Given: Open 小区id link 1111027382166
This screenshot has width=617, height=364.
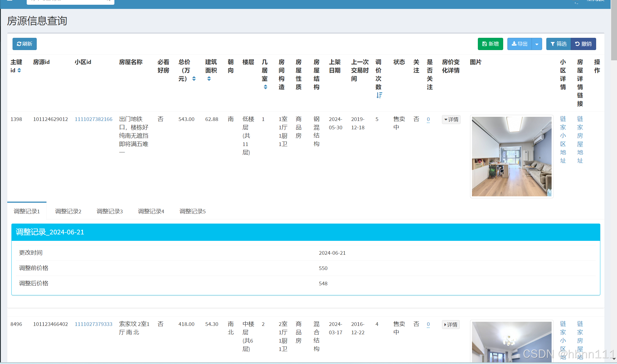Looking at the screenshot, I should tap(94, 119).
